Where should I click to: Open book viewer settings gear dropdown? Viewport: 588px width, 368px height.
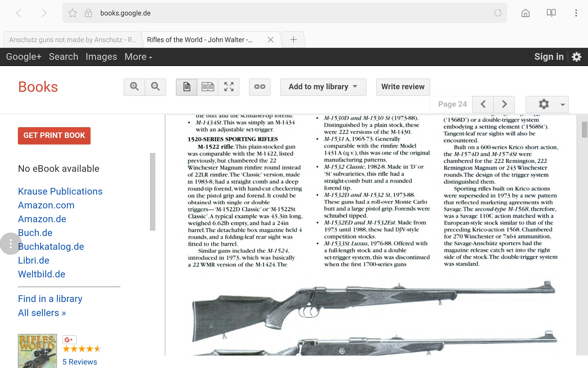coord(547,104)
